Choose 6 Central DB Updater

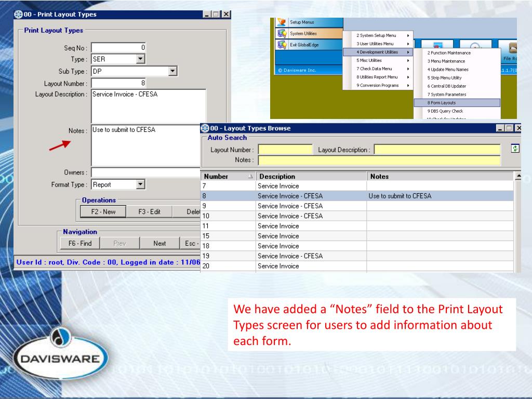point(457,86)
